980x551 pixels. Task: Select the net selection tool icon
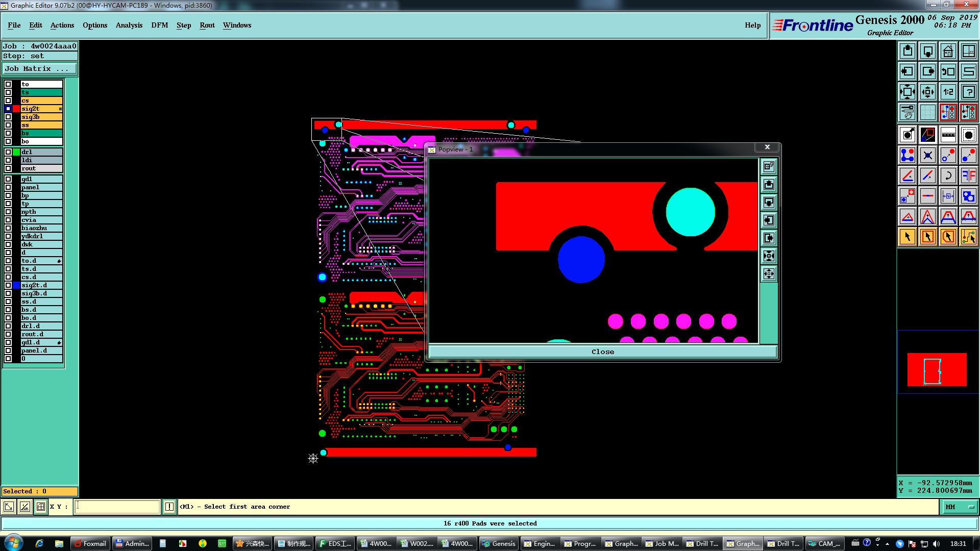(968, 237)
